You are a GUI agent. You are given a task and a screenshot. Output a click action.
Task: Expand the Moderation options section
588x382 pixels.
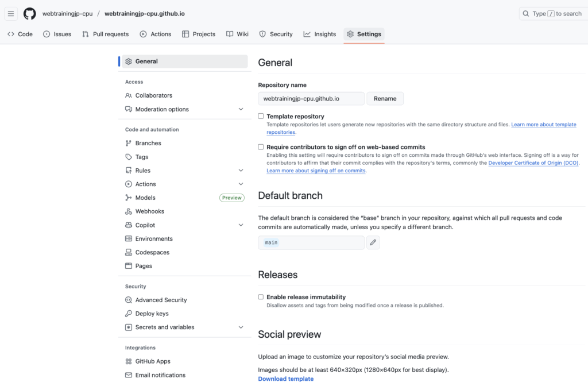241,109
